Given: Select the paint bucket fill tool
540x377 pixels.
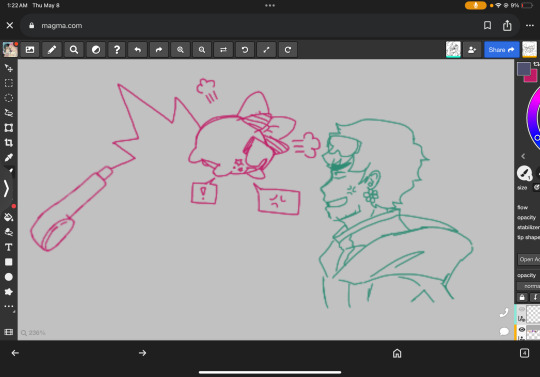Looking at the screenshot, I should (x=9, y=217).
